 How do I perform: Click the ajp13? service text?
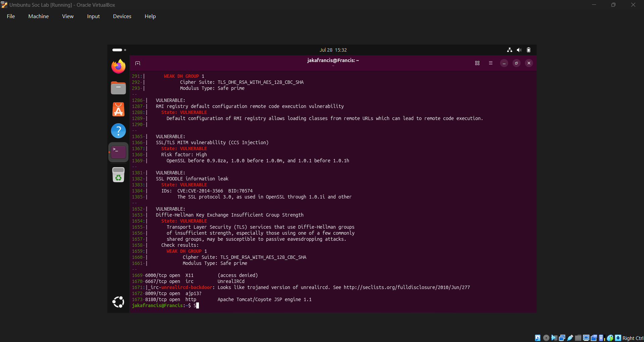[x=194, y=293]
